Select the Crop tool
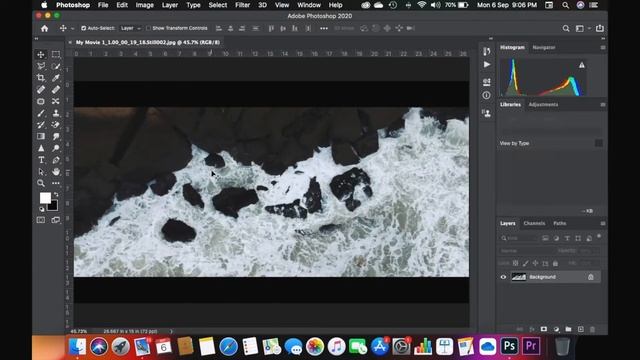Screen dimensions: 640x360 41,78
